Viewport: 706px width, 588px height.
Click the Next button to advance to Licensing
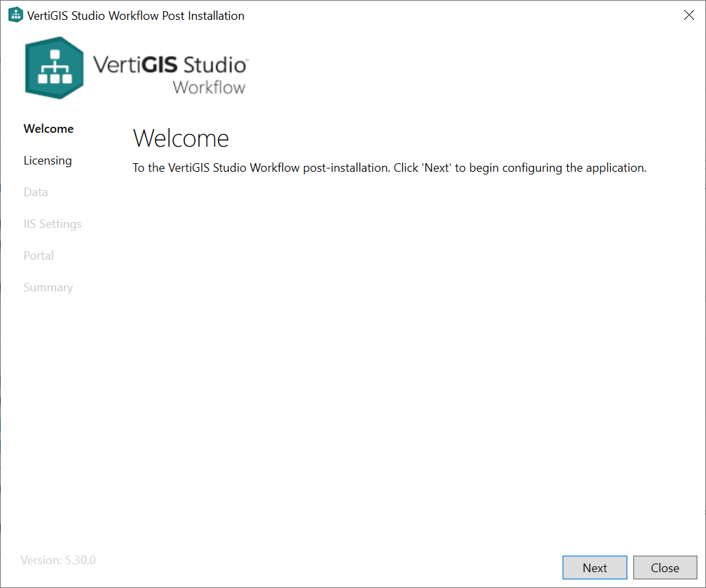[594, 568]
